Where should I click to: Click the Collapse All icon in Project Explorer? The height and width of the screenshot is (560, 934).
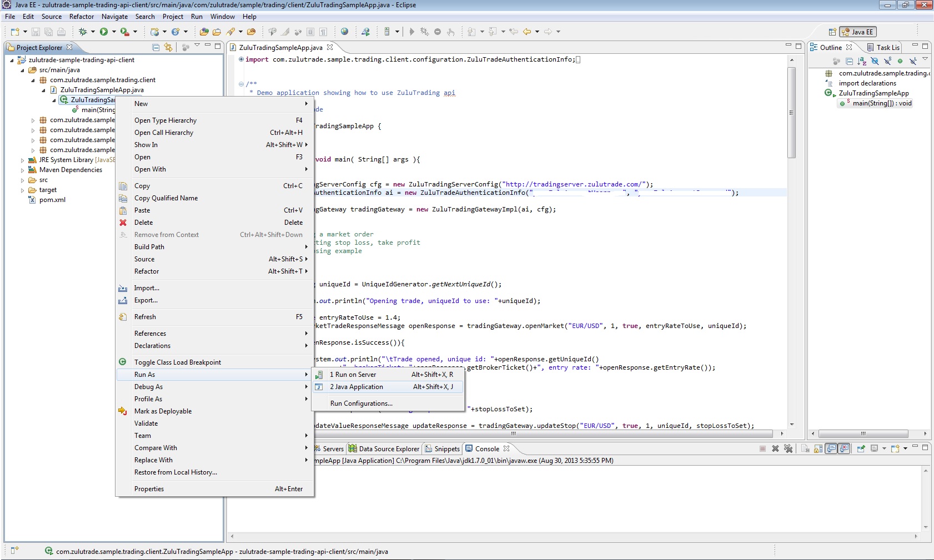pyautogui.click(x=156, y=48)
